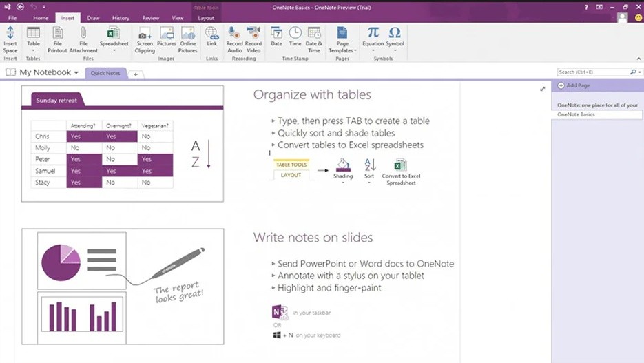Click 'Convert tables to Excel spreadsheets' line
The height and width of the screenshot is (363, 644).
[351, 145]
